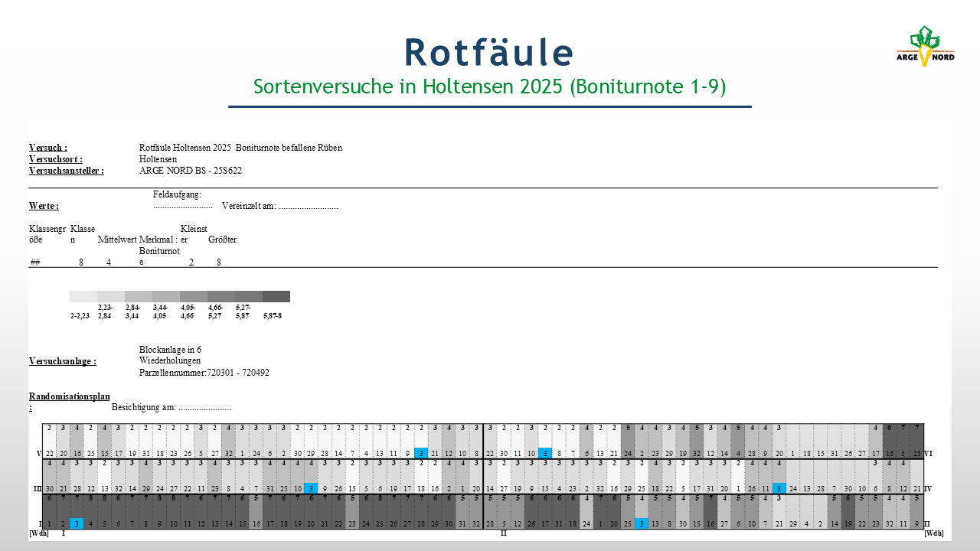
Task: Click the darkest legend swatch for 5,87-8
Action: coord(276,297)
